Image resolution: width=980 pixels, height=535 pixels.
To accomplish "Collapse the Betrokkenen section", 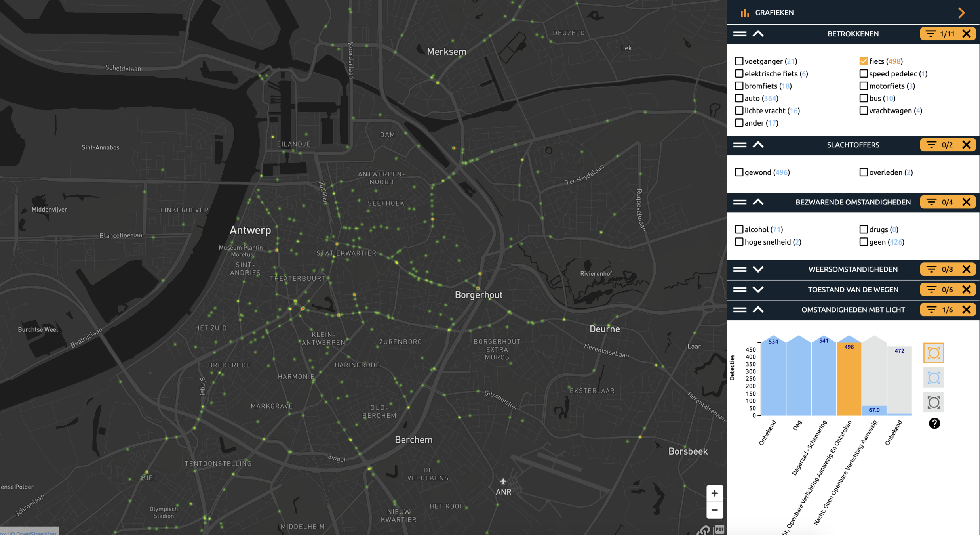I will click(x=758, y=34).
